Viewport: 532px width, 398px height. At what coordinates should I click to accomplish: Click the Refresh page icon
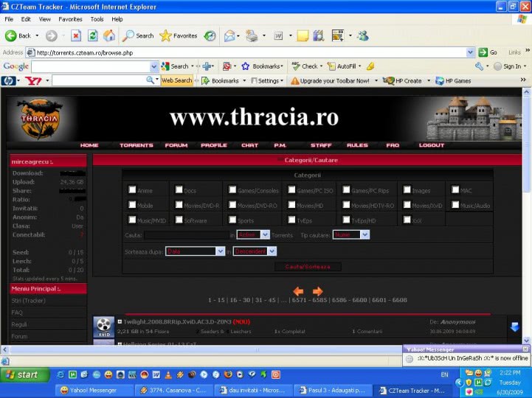[93, 35]
